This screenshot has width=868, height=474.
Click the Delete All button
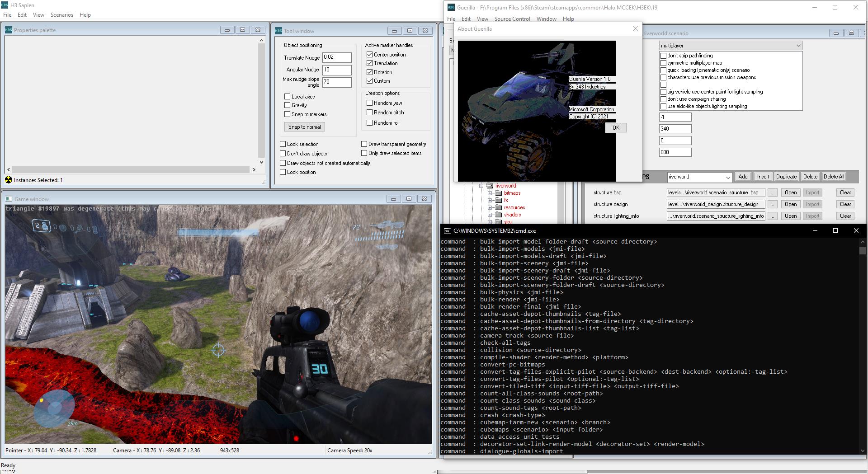pos(834,177)
